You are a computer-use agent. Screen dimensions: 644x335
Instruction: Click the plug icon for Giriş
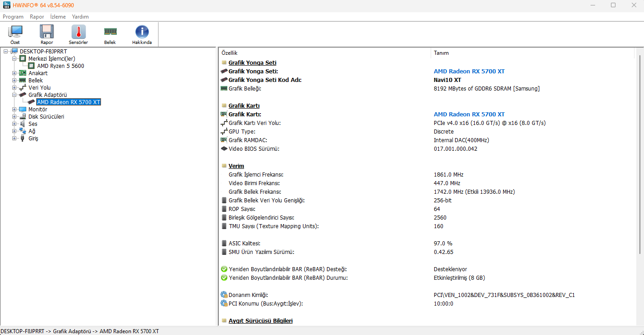click(x=23, y=138)
